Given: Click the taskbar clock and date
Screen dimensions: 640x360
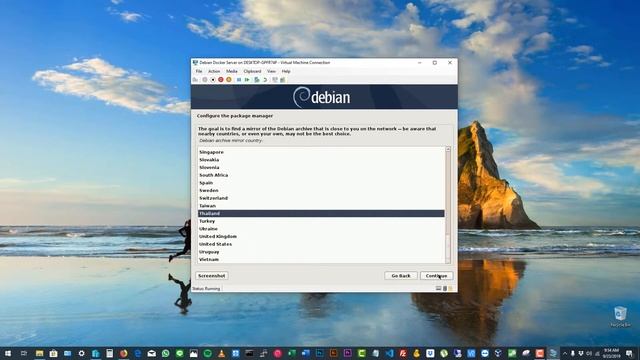Looking at the screenshot, I should [611, 353].
